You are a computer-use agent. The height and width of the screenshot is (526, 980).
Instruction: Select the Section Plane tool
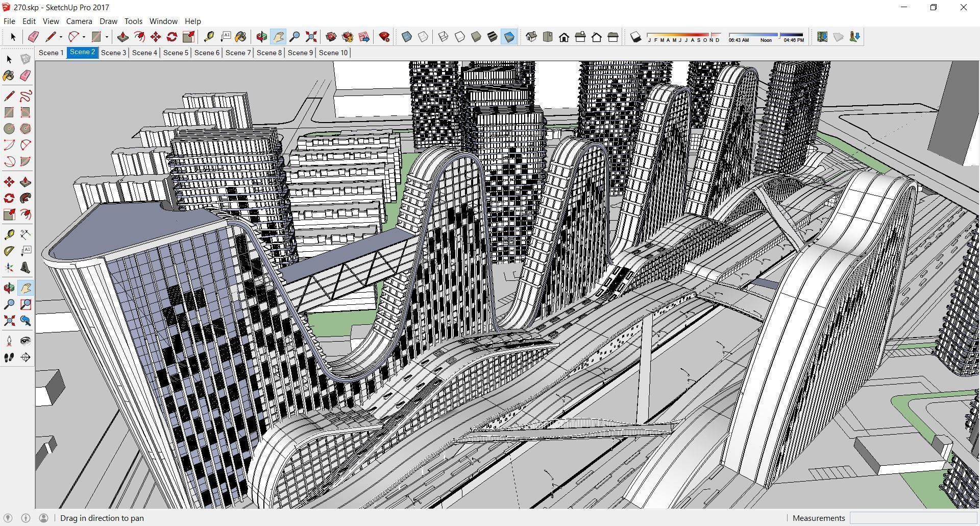26,357
